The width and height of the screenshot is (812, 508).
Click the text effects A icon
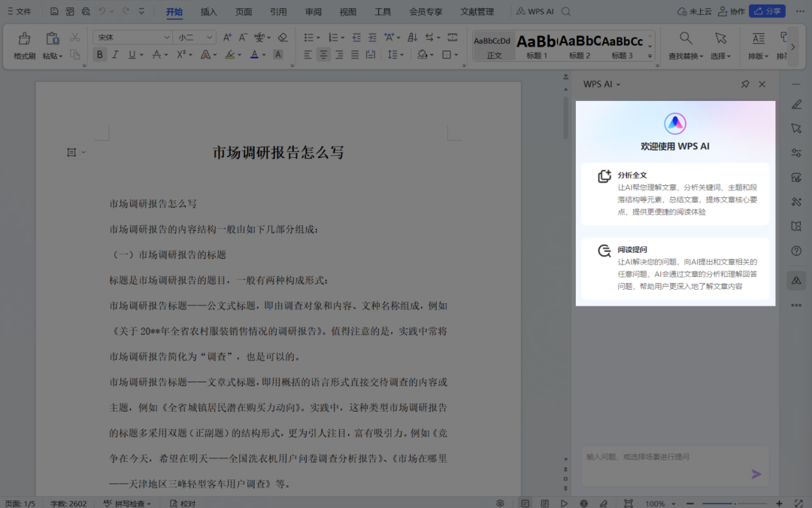pyautogui.click(x=205, y=54)
